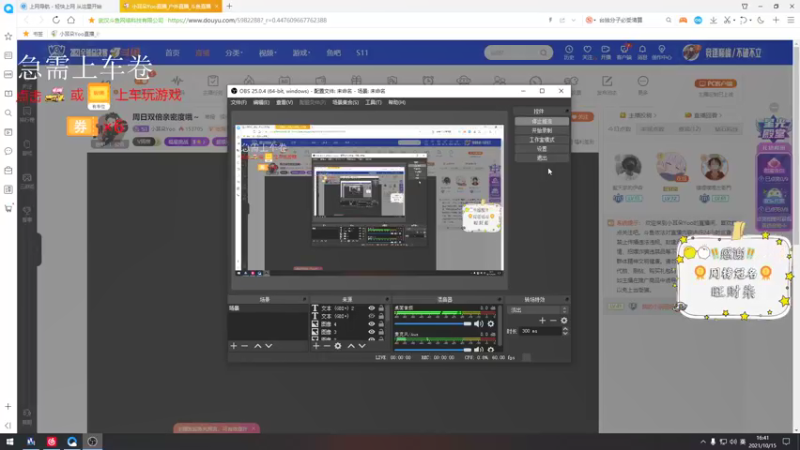Move the selected source up in the list
Screen dimensions: 800x450
[x=351, y=346]
